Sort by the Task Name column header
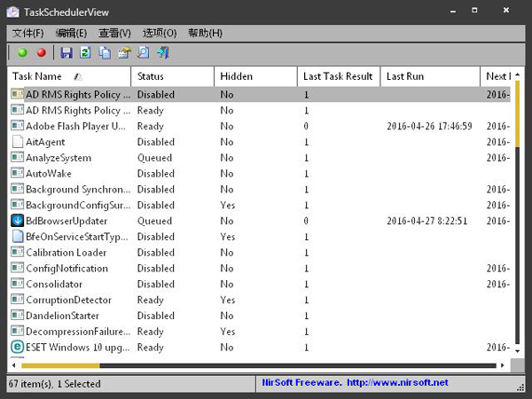532x399 pixels. coord(69,76)
